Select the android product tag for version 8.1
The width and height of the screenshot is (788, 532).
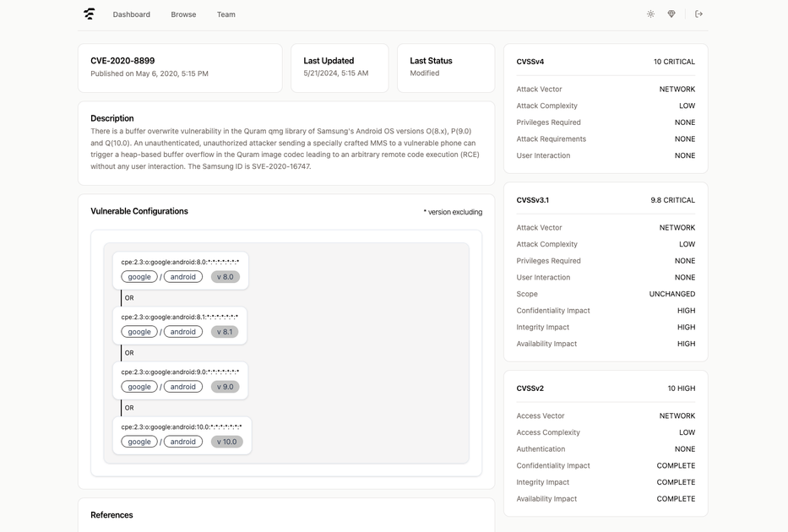182,331
